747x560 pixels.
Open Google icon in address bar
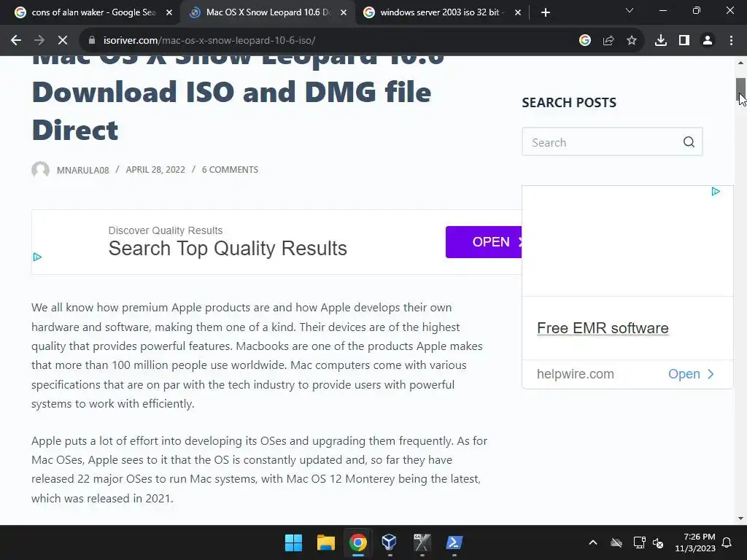pos(585,41)
